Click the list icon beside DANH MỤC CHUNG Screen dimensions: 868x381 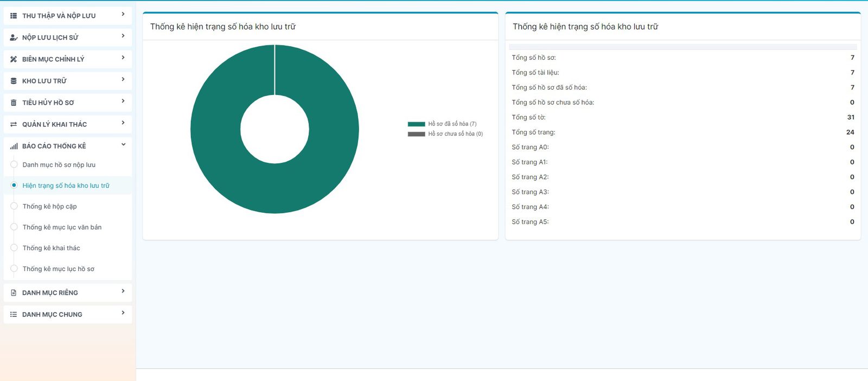[14, 314]
